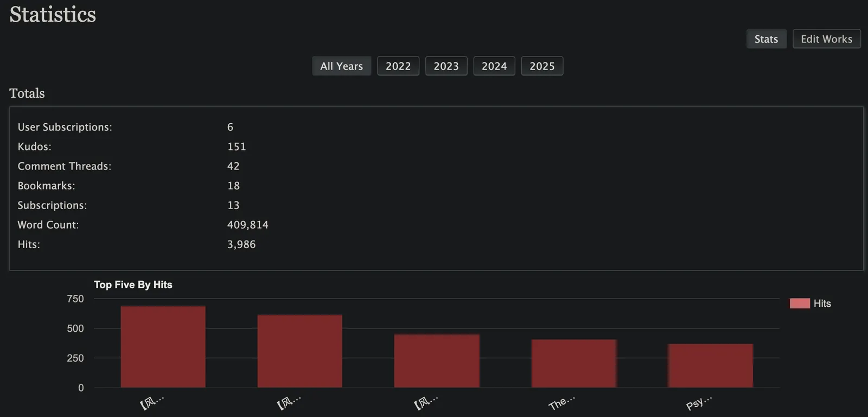Screen dimensions: 868x417
Task: Click the Top Five By Hits title
Action: point(133,285)
